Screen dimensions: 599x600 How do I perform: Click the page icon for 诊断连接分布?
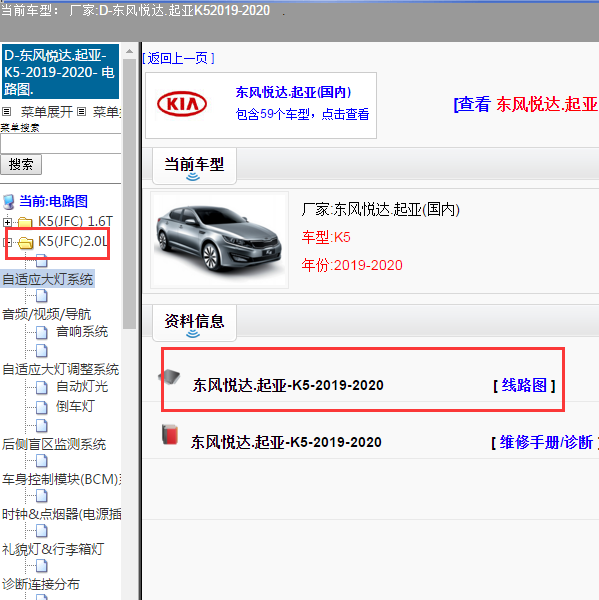tap(42, 565)
